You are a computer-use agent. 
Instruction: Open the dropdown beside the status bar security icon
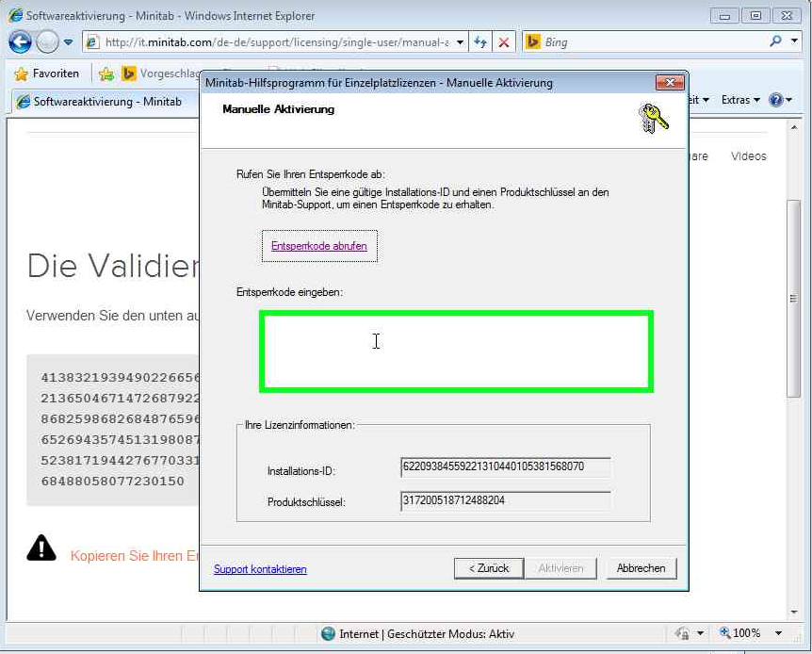701,633
